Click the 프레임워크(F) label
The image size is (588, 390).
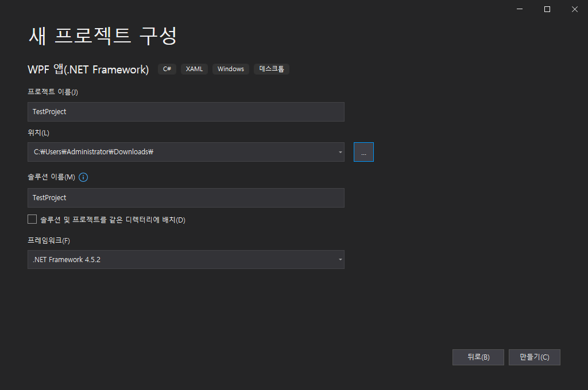49,240
